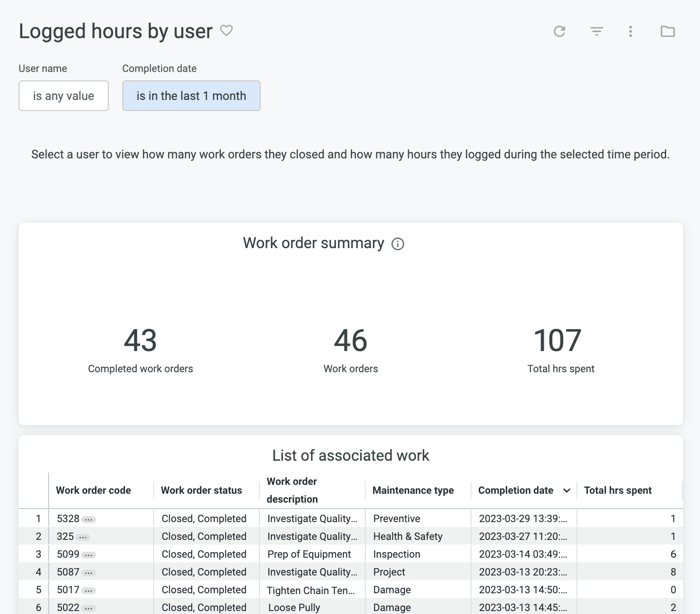Refresh the dashboard data
Screen dimensions: 700x614
click(559, 31)
